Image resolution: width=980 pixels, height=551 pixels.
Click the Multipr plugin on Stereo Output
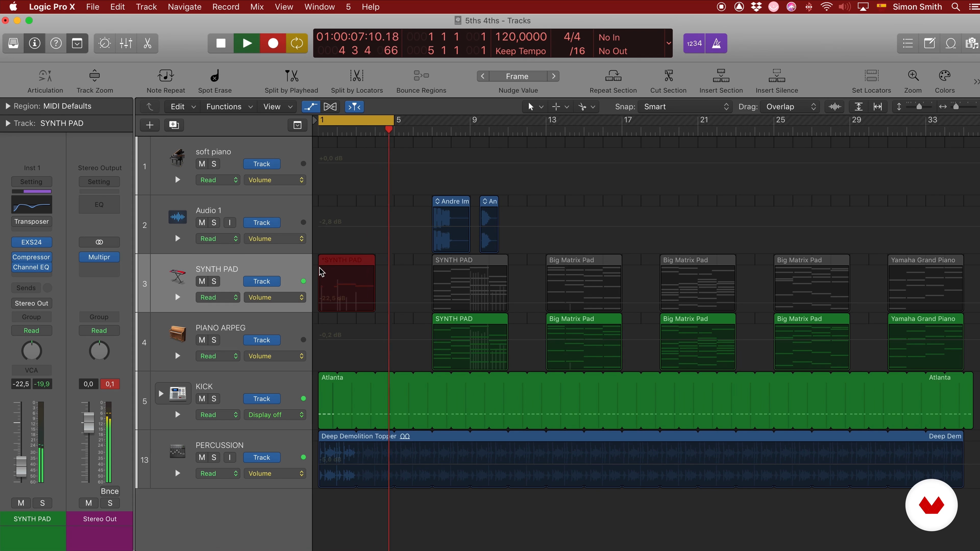point(99,257)
